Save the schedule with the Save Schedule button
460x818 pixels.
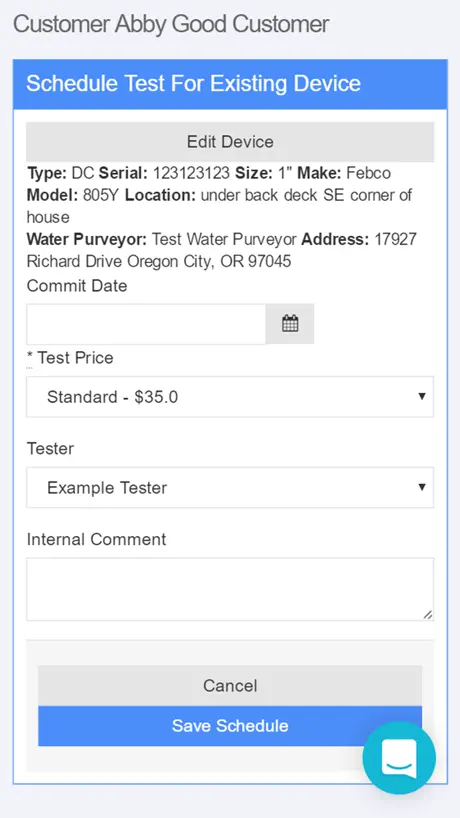pos(230,726)
